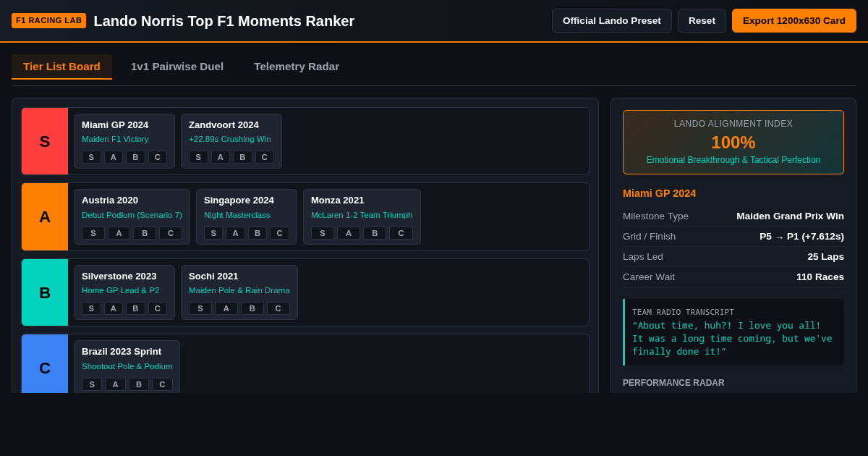Promote Austria 2020 to tier S
Screen dimensions: 868x456
93,233
